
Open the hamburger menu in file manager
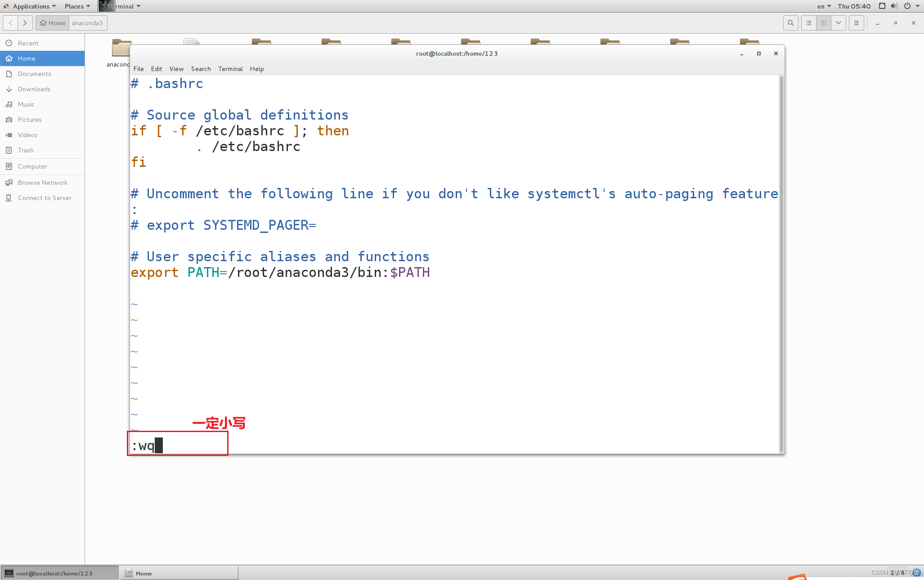(x=857, y=23)
